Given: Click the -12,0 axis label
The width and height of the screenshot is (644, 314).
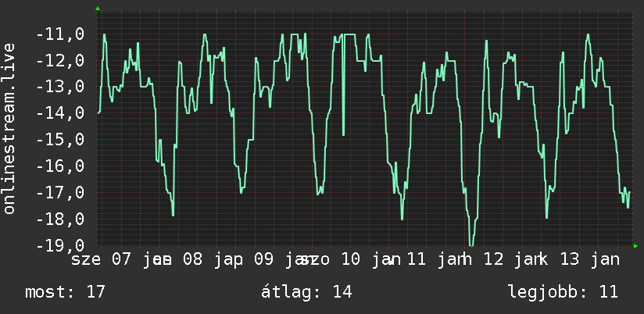Looking at the screenshot, I should 59,61.
